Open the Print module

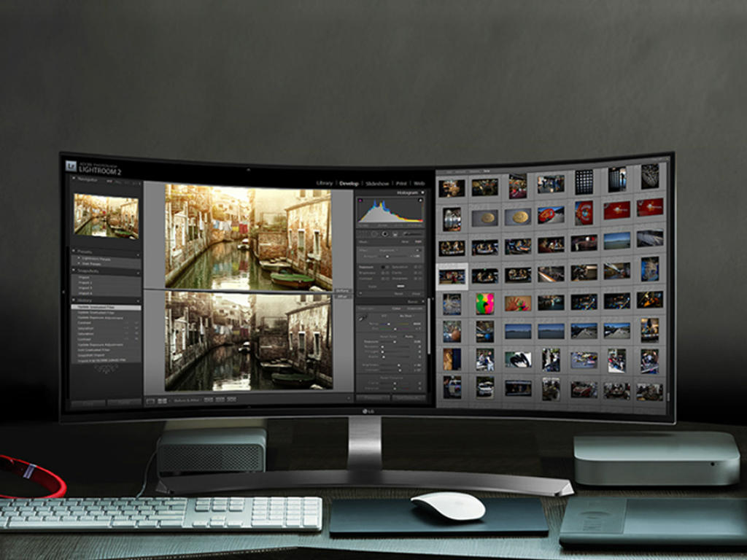tap(401, 183)
